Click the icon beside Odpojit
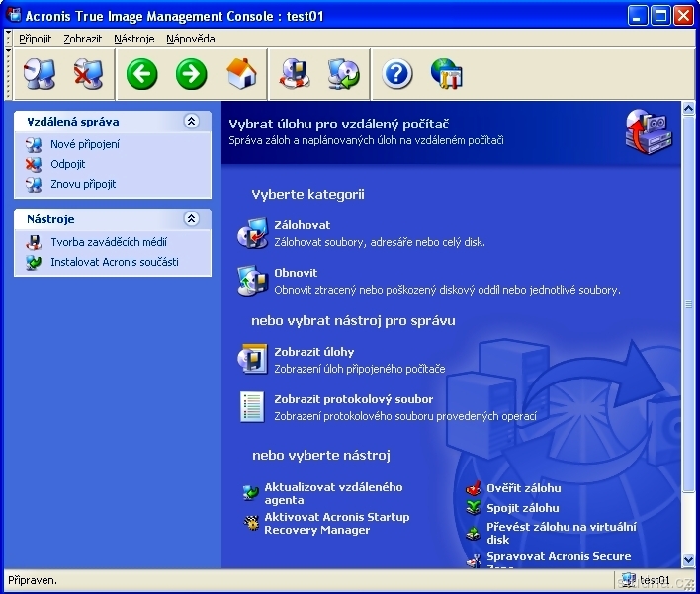 click(x=34, y=165)
